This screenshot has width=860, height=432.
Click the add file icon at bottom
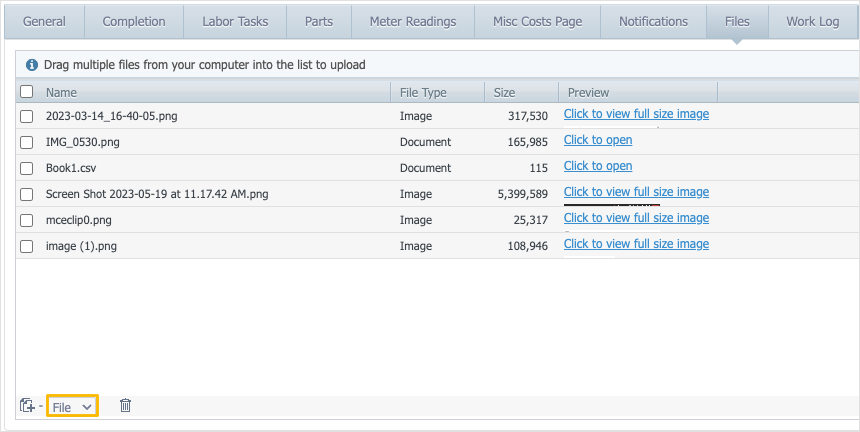coord(27,406)
